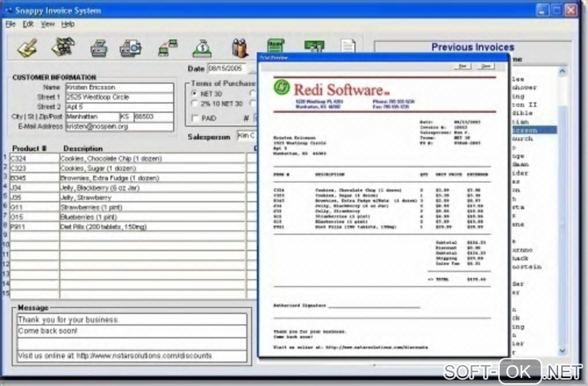Click the customer Name input field
Screen dimensions: 588x386
pyautogui.click(x=120, y=88)
